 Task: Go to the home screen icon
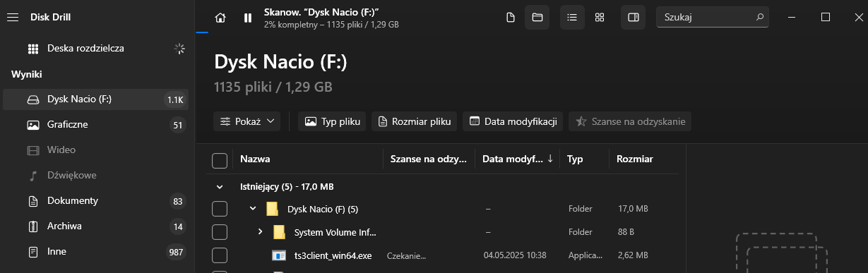220,18
